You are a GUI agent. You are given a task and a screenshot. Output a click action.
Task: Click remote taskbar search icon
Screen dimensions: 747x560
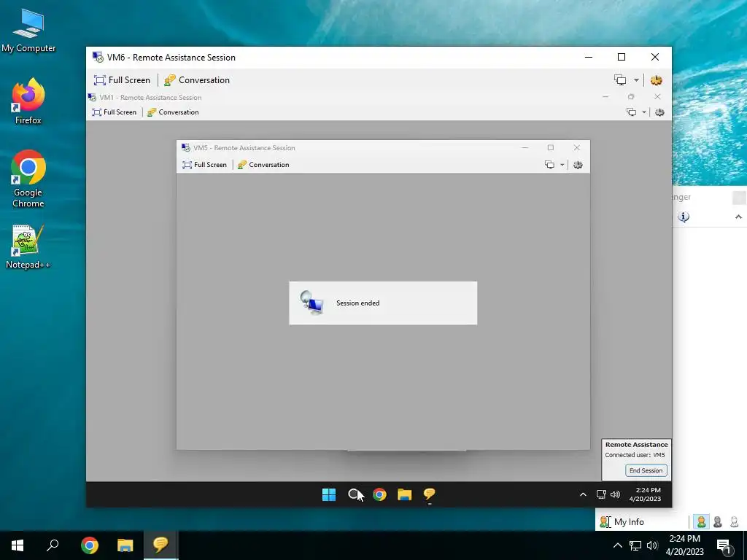[354, 495]
